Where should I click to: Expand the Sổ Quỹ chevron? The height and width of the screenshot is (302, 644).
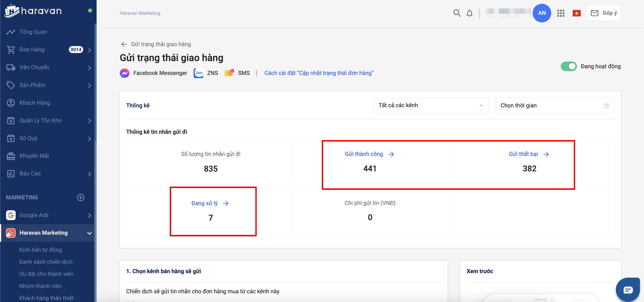[89, 138]
